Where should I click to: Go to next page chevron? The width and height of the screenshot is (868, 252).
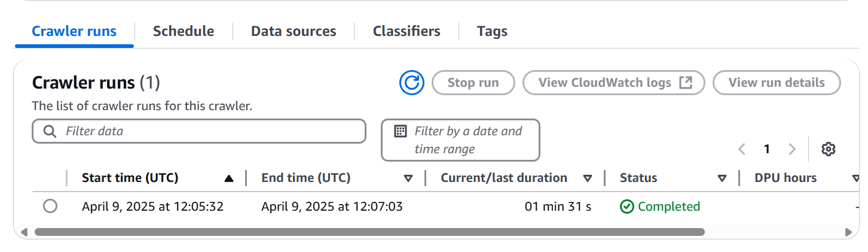click(x=792, y=149)
